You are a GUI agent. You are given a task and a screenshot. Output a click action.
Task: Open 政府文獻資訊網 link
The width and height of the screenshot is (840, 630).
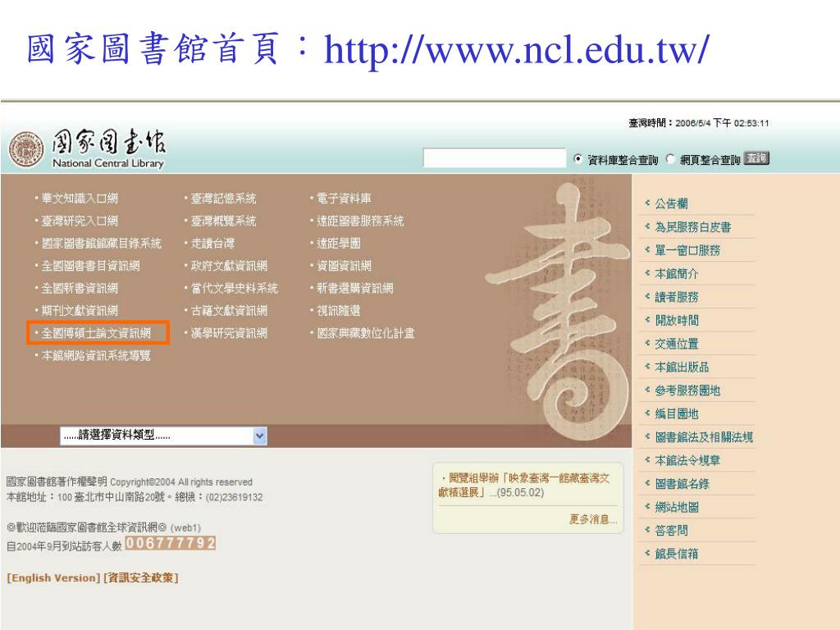[x=229, y=266]
